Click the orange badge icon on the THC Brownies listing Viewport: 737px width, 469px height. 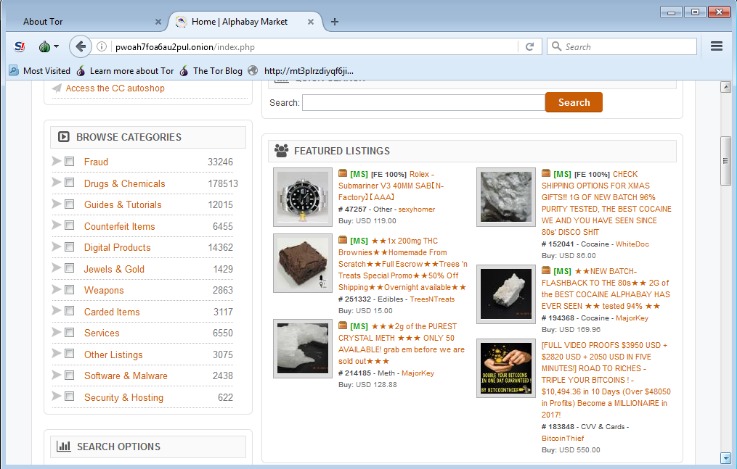[343, 240]
